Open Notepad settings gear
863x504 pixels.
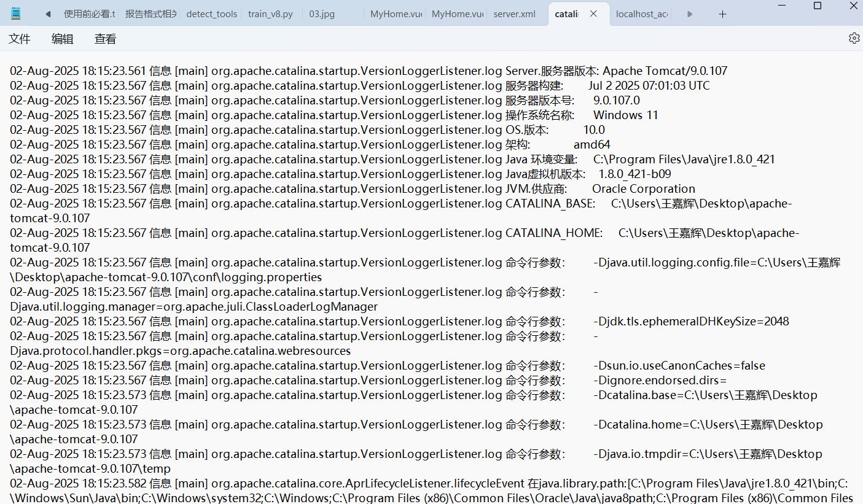click(x=854, y=38)
